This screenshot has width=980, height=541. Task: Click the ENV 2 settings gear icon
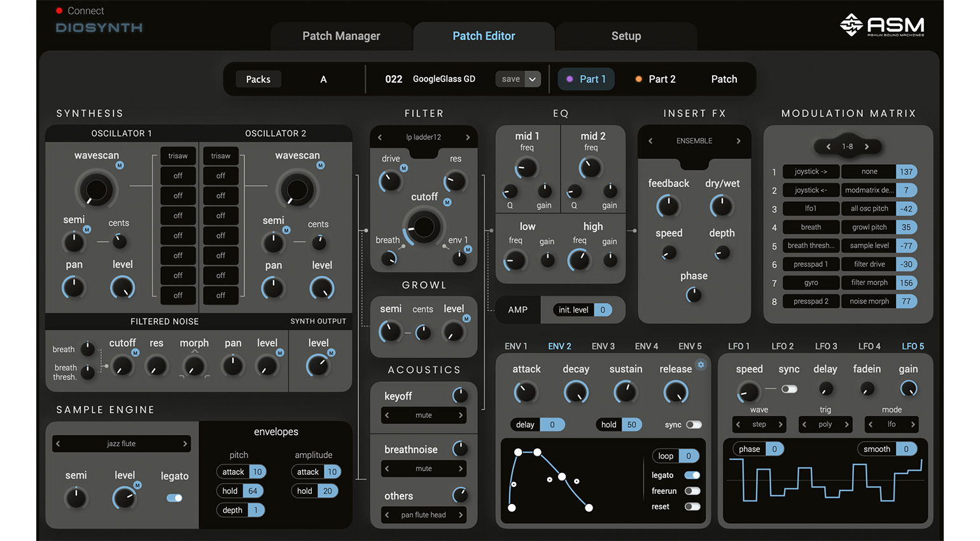click(x=701, y=365)
